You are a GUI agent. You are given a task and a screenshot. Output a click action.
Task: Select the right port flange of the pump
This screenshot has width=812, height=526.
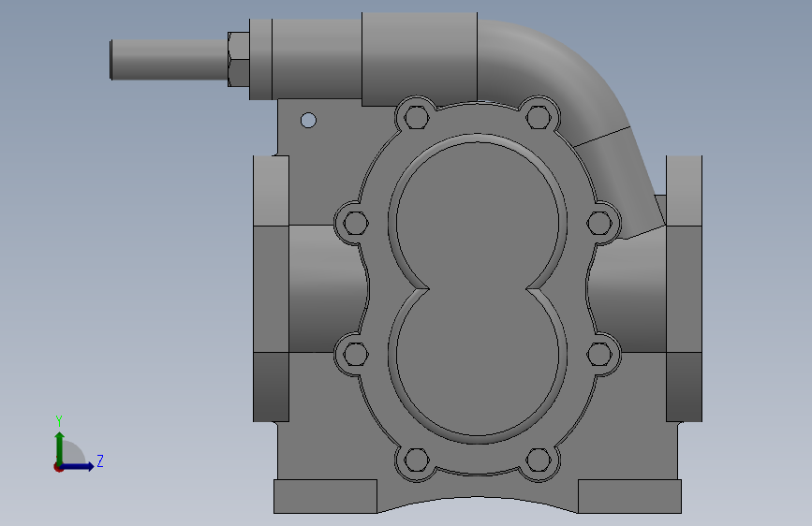pyautogui.click(x=684, y=288)
